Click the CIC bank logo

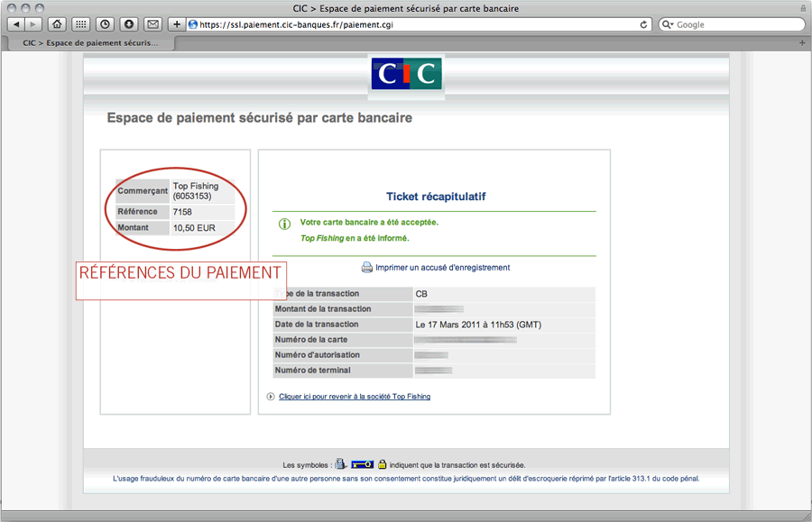coord(407,74)
